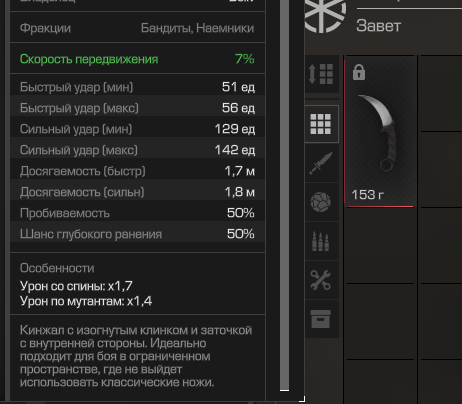Click the Завет faction emblem
The height and width of the screenshot is (404, 462).
tap(325, 16)
